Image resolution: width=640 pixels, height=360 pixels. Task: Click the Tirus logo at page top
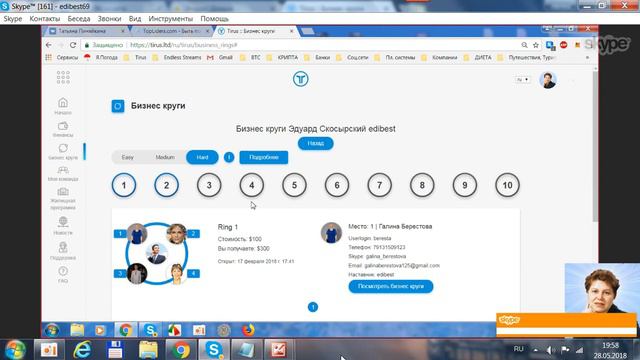(300, 79)
